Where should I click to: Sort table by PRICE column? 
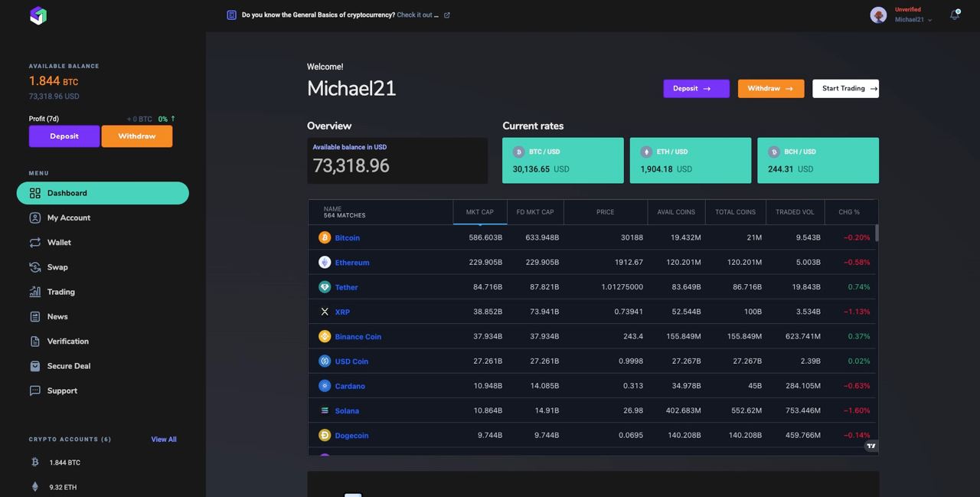pyautogui.click(x=606, y=212)
